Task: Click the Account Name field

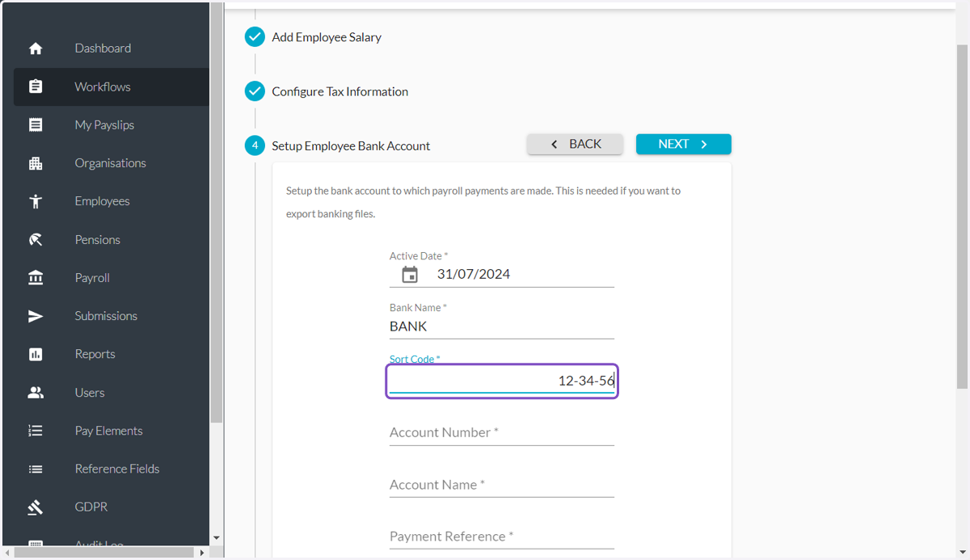Action: coord(502,485)
